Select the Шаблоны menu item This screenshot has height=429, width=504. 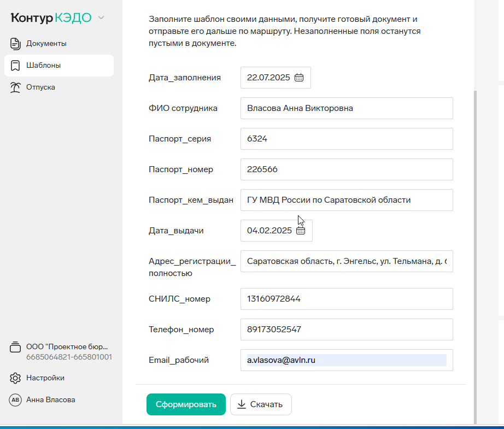point(59,66)
